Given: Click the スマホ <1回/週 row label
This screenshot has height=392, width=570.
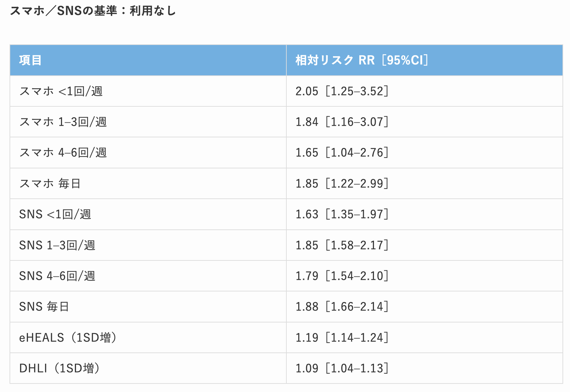Looking at the screenshot, I should point(61,91).
